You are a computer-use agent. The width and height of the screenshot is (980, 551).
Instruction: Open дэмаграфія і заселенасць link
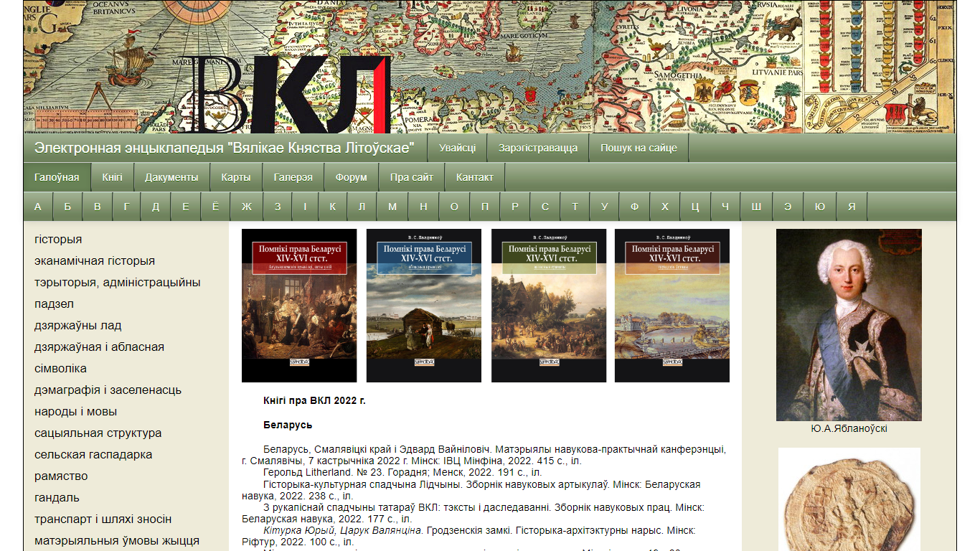point(108,390)
